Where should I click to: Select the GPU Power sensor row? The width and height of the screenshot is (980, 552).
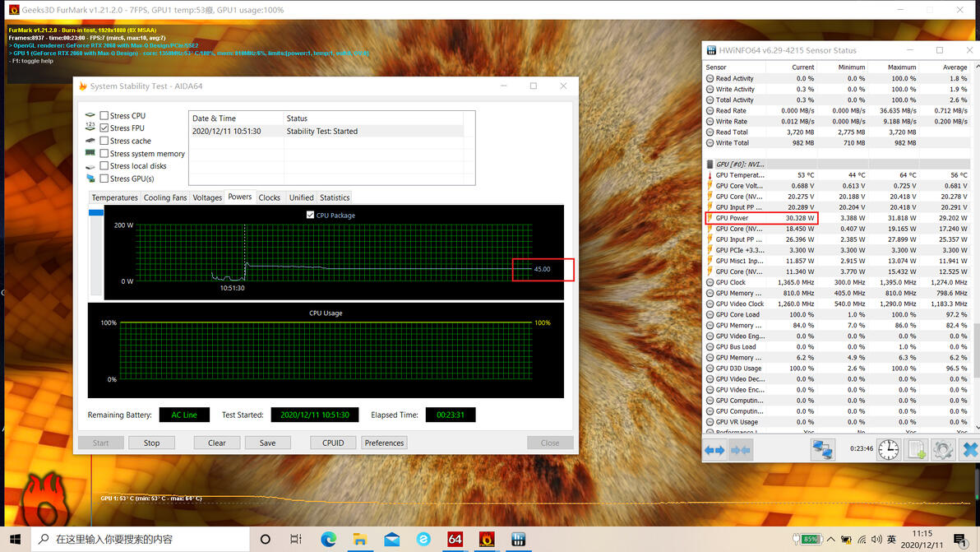pos(838,218)
